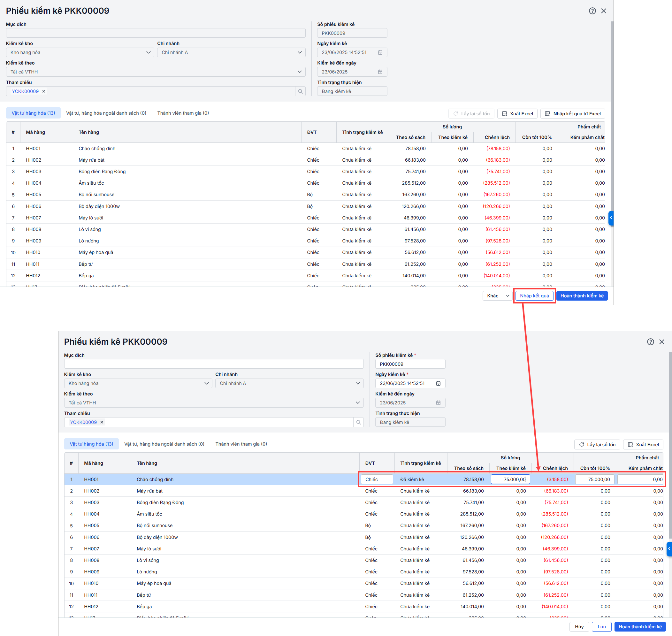Expand the blue side panel arrow in top dialog
Viewport: 672px width, 636px height.
(x=611, y=218)
